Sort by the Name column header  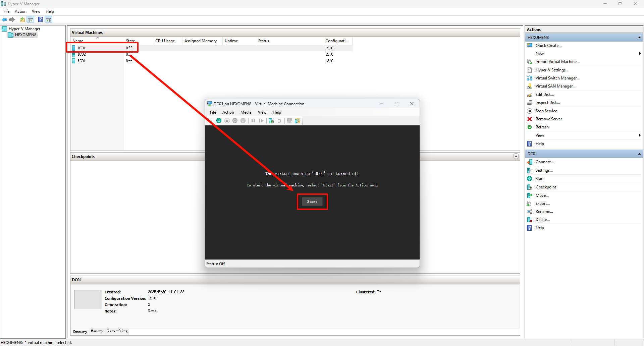[x=97, y=41]
